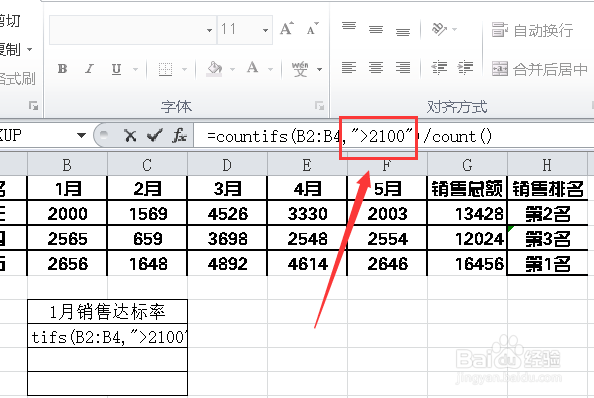
Task: Click the cell containing the countifs formula
Action: (108, 336)
